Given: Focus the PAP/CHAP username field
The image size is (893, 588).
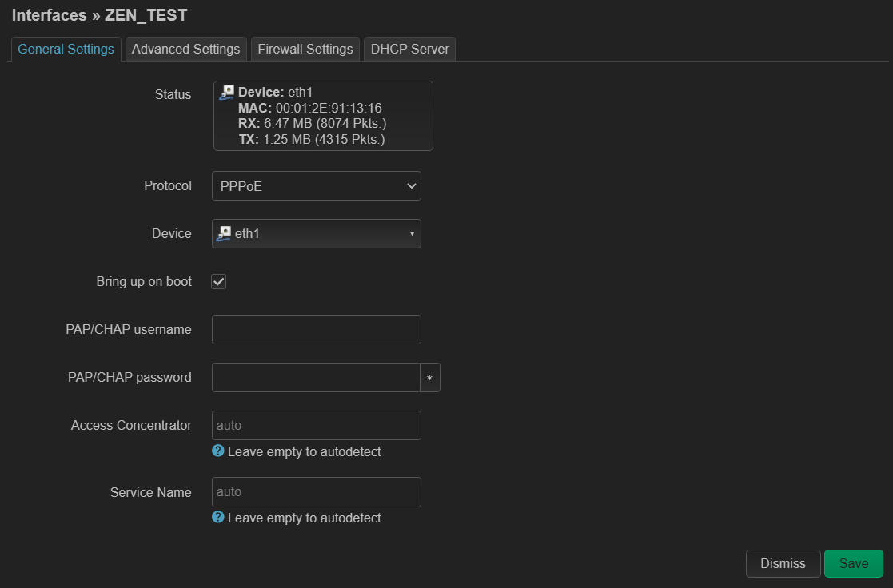Looking at the screenshot, I should pos(316,330).
